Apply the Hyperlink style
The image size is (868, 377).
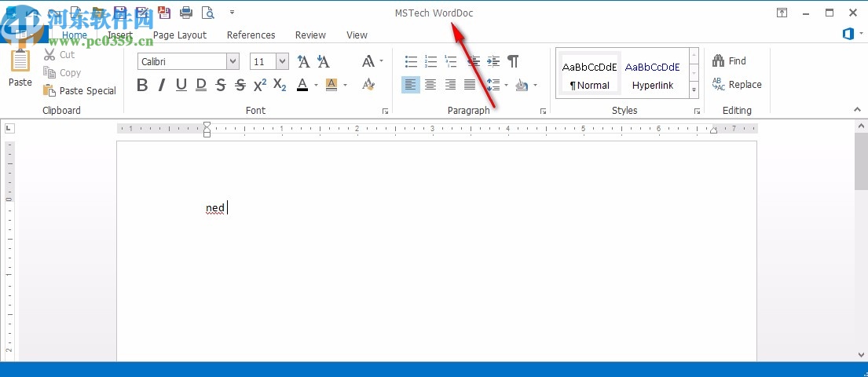(653, 75)
